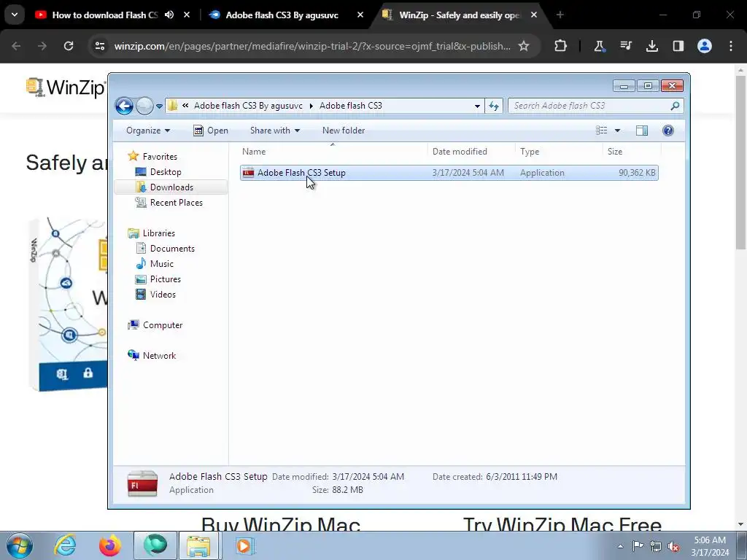Switch to Adobe flash CS3 By agusuvc tab
Screen dimensions: 747x560
(x=282, y=15)
